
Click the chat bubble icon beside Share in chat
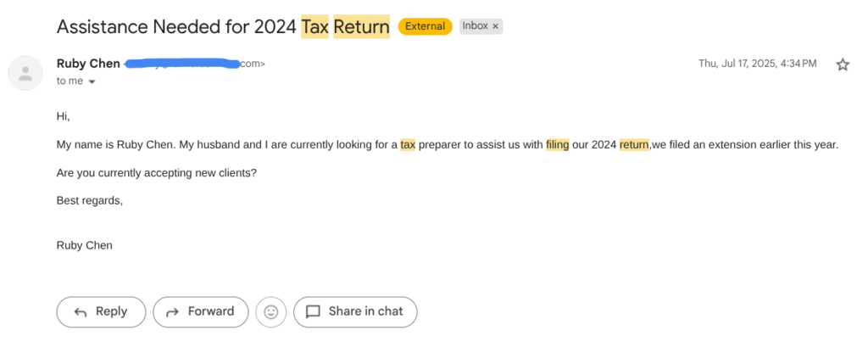(x=313, y=312)
